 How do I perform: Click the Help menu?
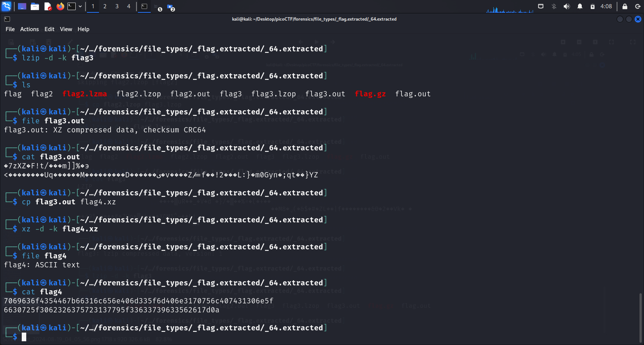tap(83, 29)
